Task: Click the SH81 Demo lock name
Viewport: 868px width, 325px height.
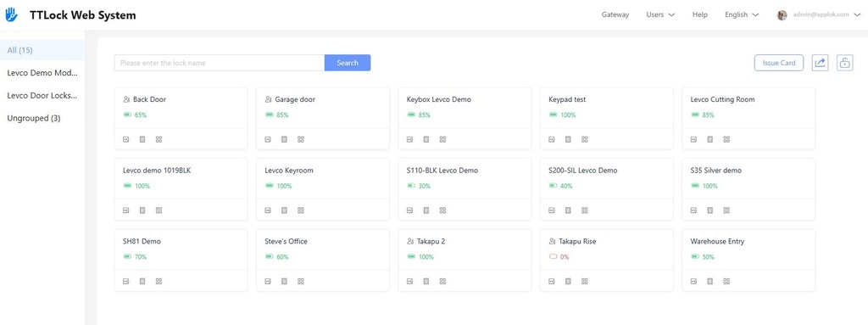Action: point(142,241)
